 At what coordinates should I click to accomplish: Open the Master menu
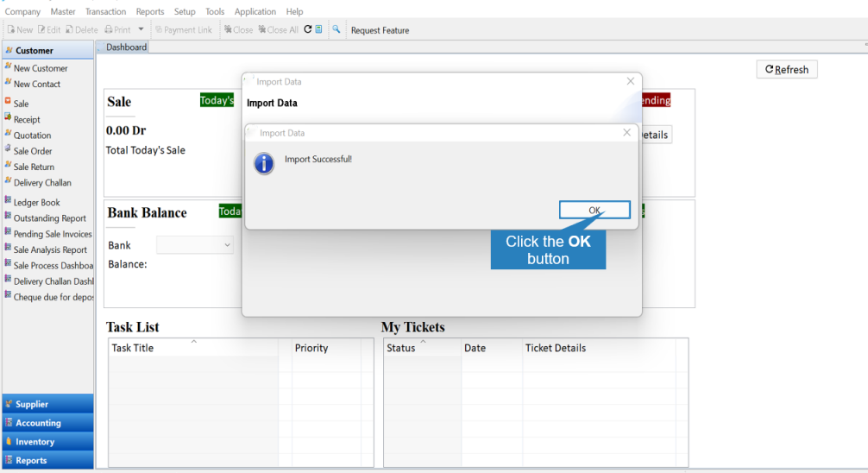pyautogui.click(x=62, y=11)
